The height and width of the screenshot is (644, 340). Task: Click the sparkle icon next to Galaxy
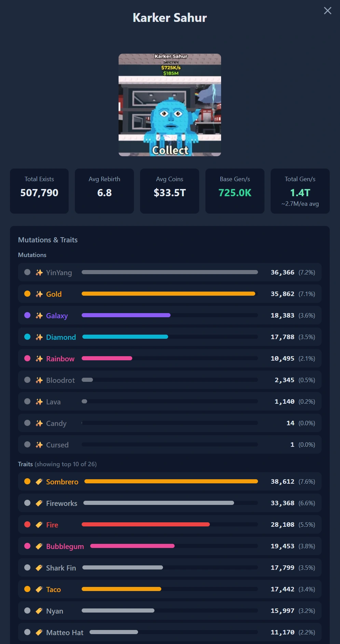tap(39, 316)
